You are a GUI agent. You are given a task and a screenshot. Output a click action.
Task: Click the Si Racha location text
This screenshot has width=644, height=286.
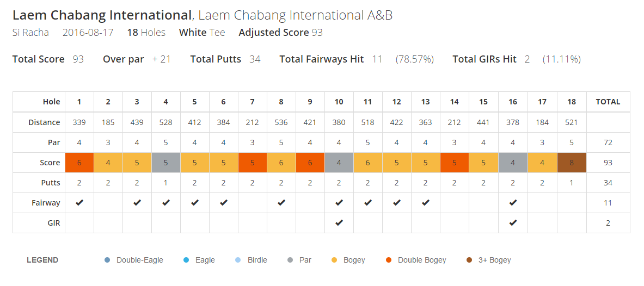point(30,33)
